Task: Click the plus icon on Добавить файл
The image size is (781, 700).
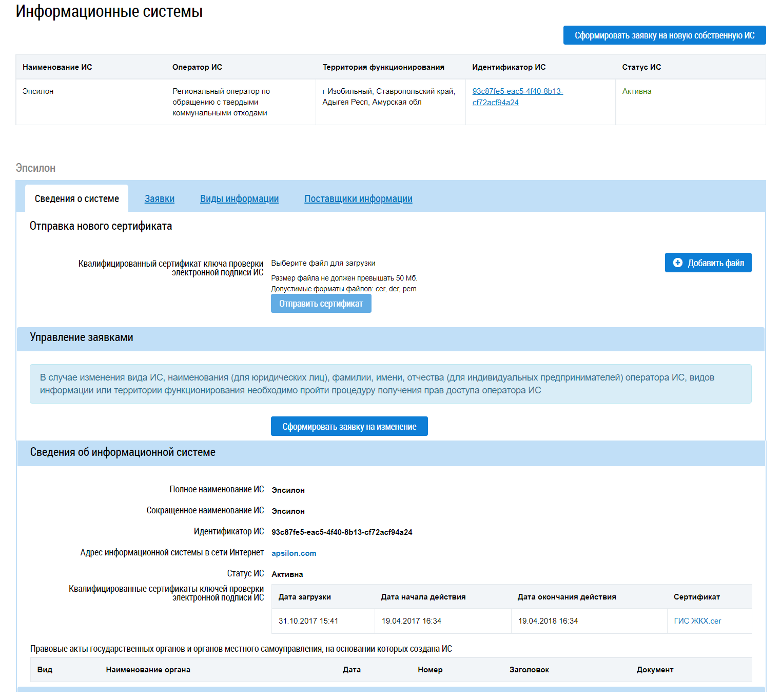Action: point(677,263)
